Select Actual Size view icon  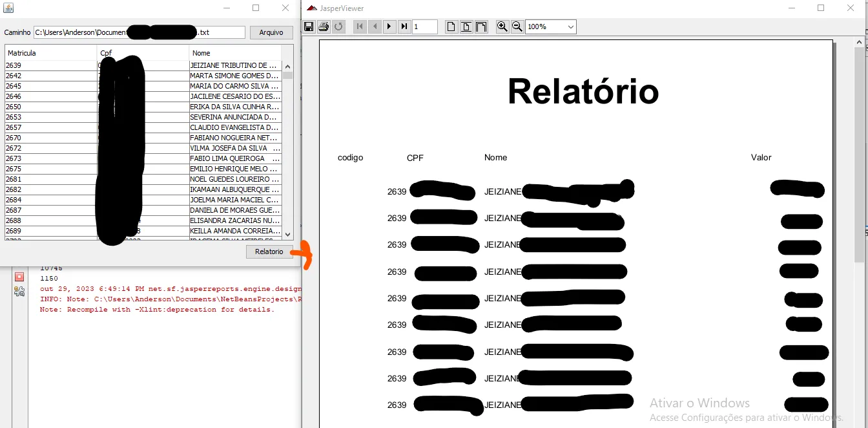coord(451,27)
